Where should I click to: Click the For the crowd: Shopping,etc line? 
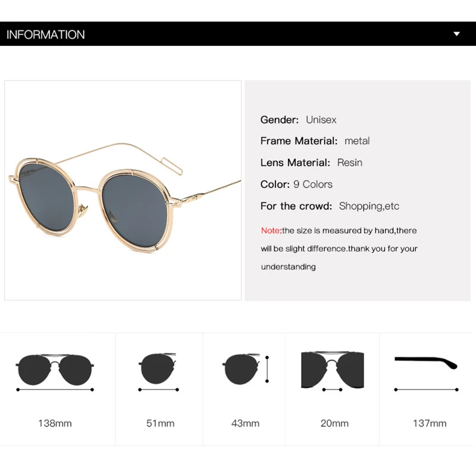coord(330,206)
